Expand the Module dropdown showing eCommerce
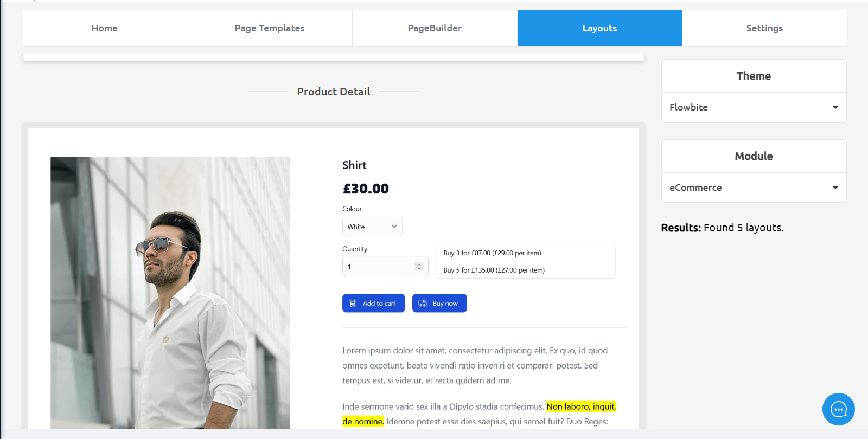Screen dimensions: 868x439 point(754,188)
